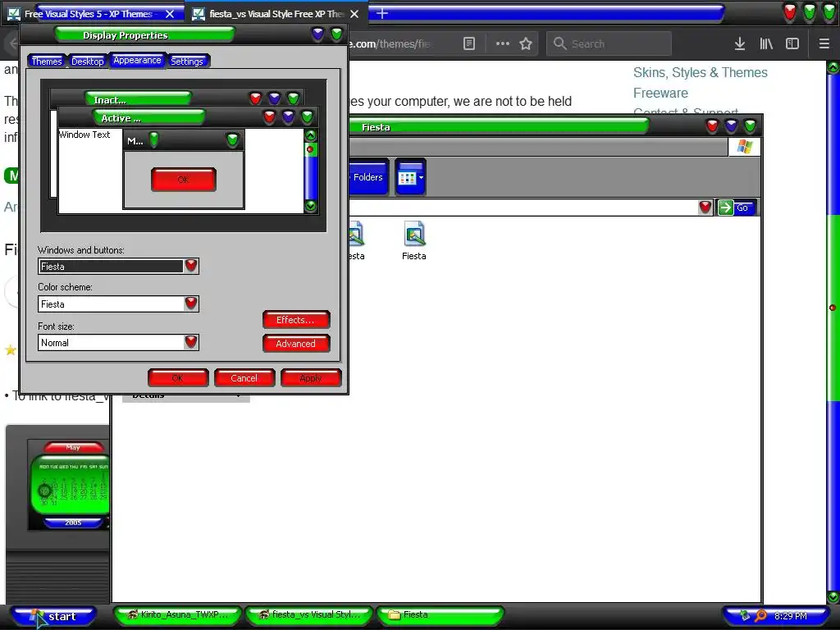Click the Display Properties help button
The image size is (840, 630).
pyautogui.click(x=317, y=34)
